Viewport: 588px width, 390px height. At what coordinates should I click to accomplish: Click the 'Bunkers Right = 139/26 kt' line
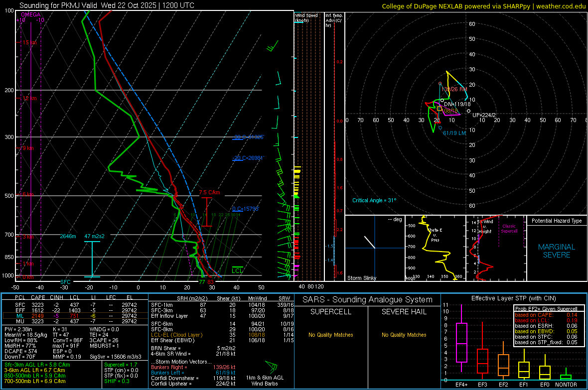click(x=193, y=367)
